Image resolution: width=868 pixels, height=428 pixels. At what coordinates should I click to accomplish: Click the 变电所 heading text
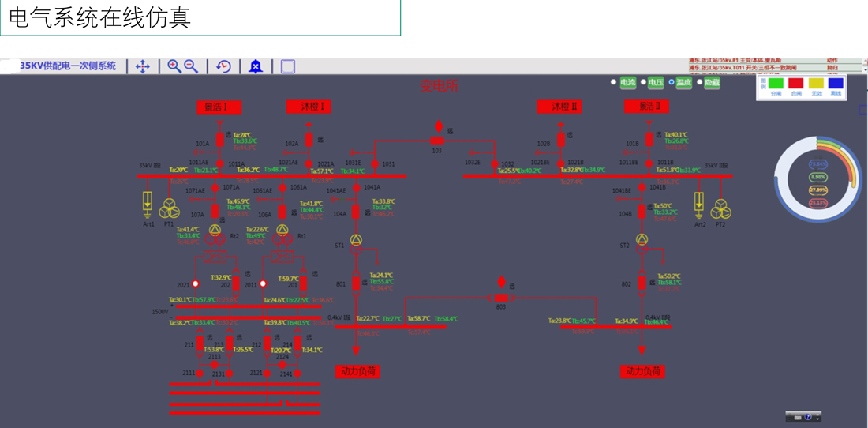(439, 86)
